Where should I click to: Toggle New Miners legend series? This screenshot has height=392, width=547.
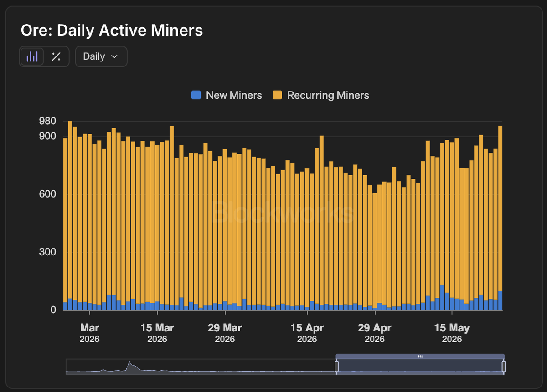click(227, 95)
